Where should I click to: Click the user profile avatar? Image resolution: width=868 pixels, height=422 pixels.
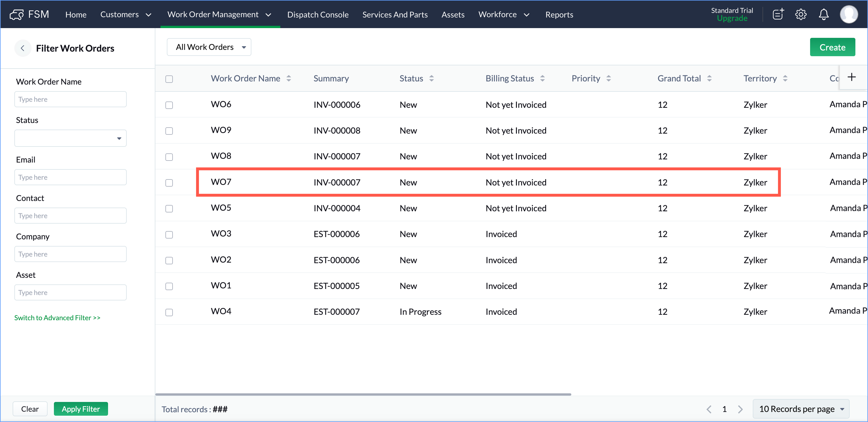click(849, 15)
